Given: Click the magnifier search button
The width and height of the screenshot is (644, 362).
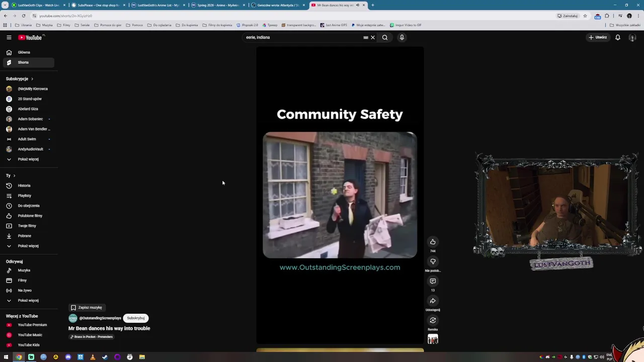Looking at the screenshot, I should [385, 37].
